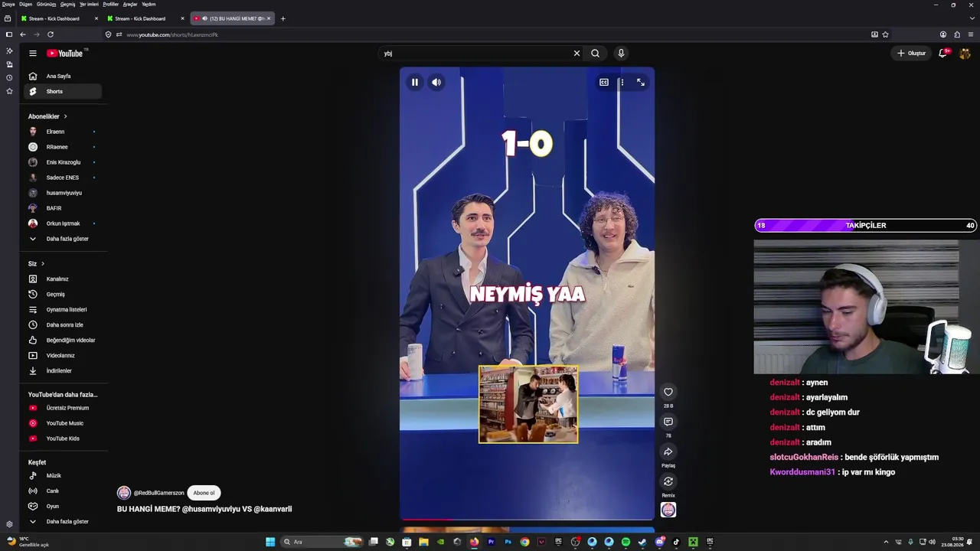
Task: Subscribe with the Abone ol button
Action: [x=204, y=493]
